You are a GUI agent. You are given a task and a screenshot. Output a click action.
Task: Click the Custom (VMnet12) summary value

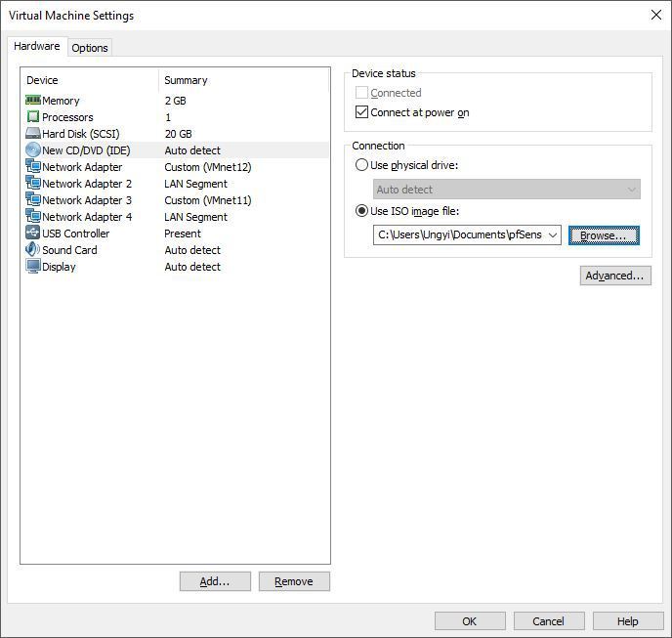(x=208, y=167)
